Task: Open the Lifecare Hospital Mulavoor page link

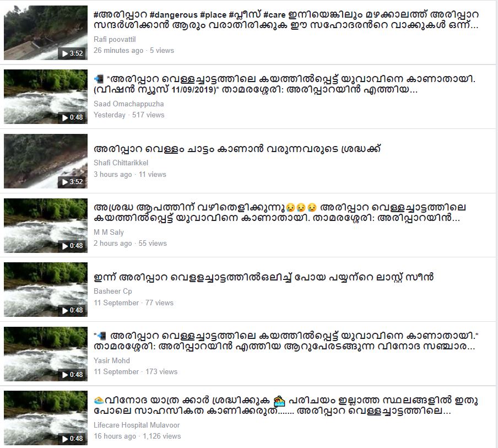Action: (x=137, y=425)
